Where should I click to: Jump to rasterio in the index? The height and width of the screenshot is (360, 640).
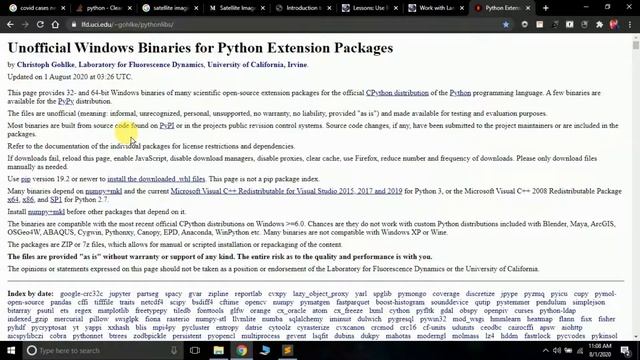178,319
